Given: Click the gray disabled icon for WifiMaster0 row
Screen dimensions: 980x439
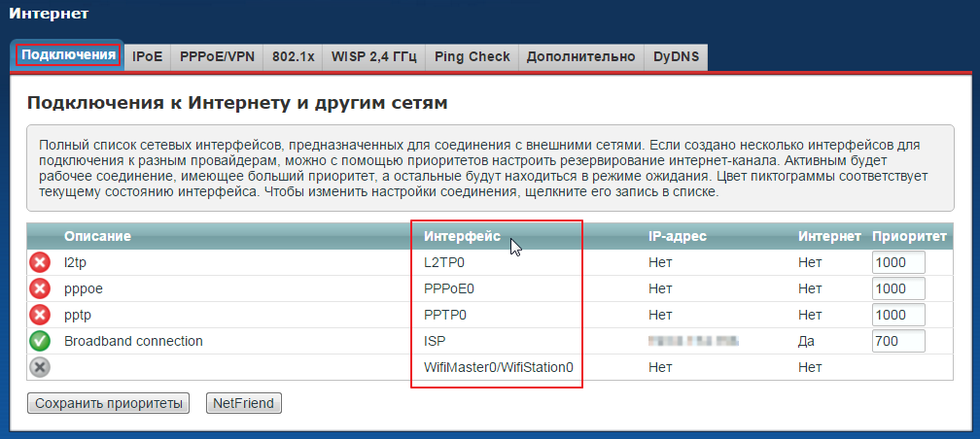Looking at the screenshot, I should 40,367.
